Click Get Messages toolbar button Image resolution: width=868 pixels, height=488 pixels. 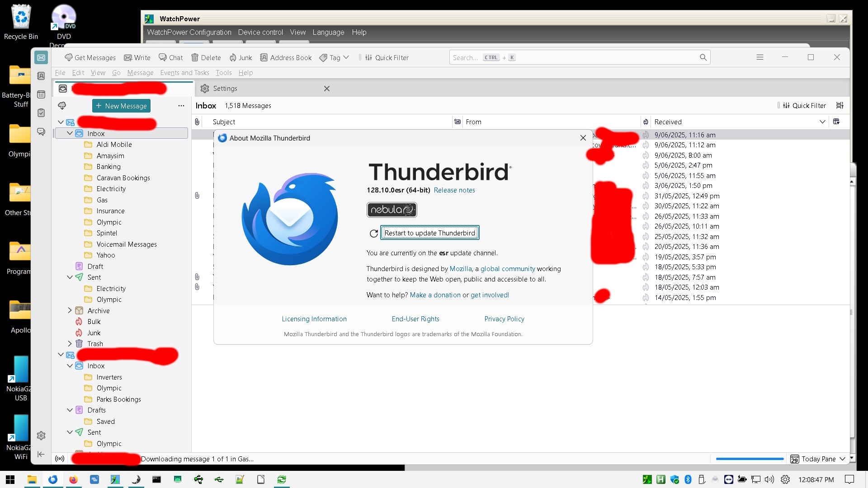tap(90, 57)
